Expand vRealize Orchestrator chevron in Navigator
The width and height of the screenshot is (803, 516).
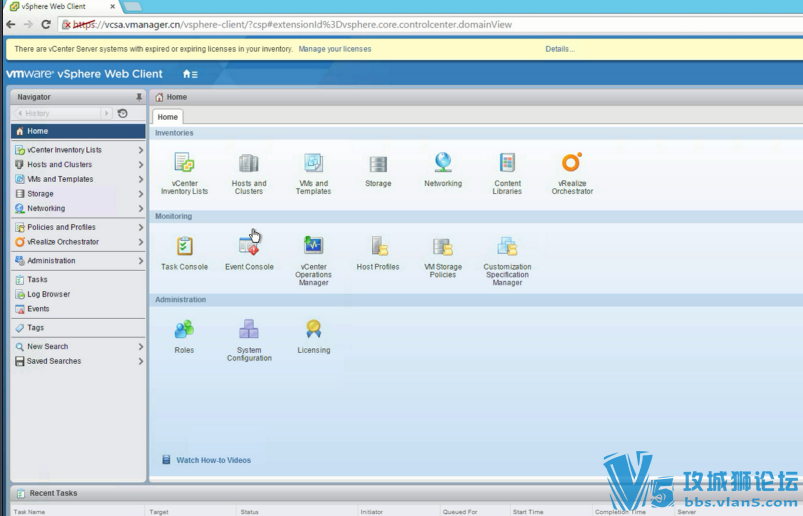pyautogui.click(x=140, y=242)
